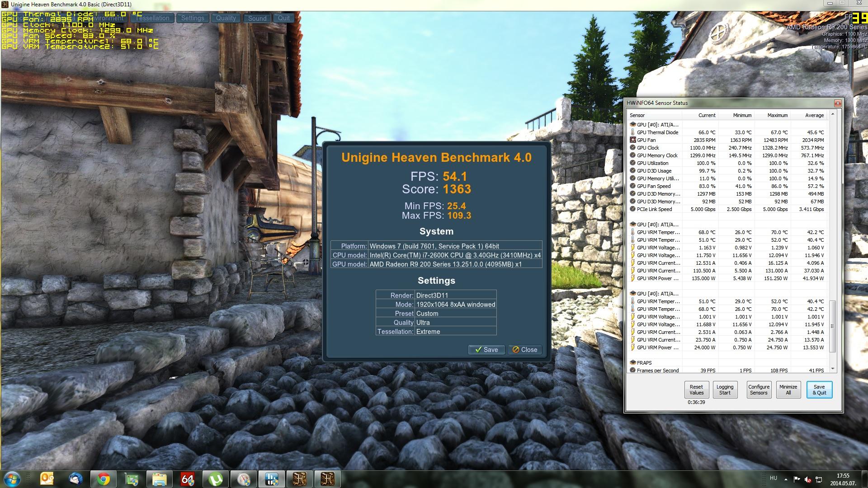The height and width of the screenshot is (488, 868).
Task: Select the second Heaven benchmark taskbar icon
Action: pyautogui.click(x=328, y=479)
